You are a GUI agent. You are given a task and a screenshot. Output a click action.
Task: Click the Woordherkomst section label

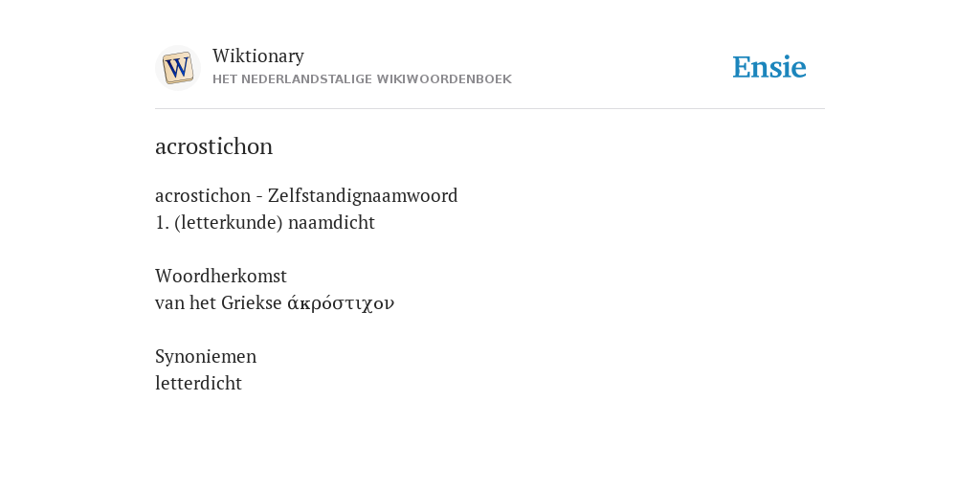click(221, 276)
